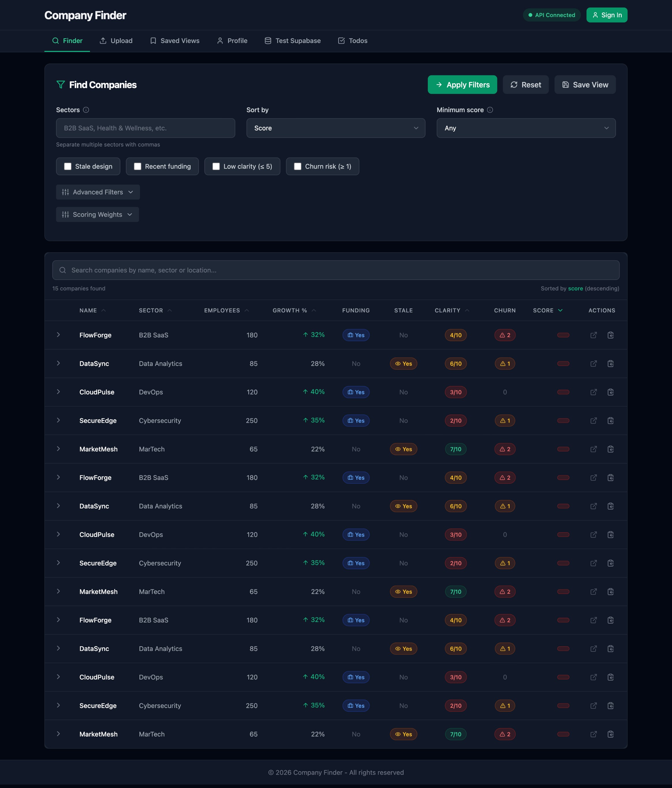This screenshot has width=672, height=788.
Task: Click the funnel icon beside Find Companies
Action: point(60,84)
